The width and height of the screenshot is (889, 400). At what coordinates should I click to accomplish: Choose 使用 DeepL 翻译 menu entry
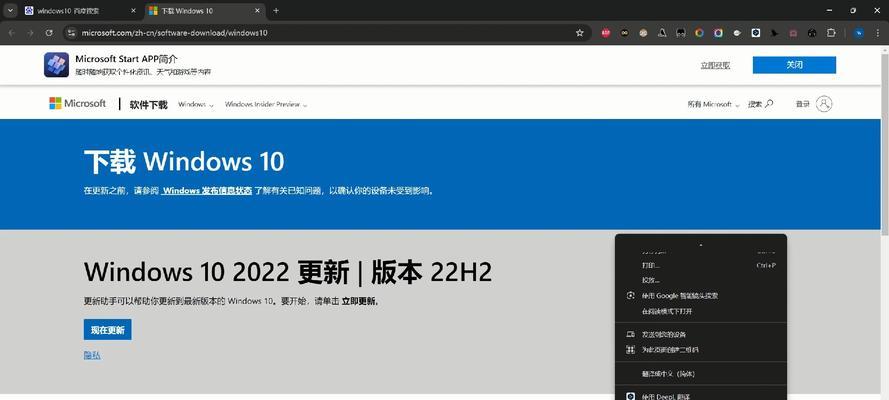tap(701, 395)
